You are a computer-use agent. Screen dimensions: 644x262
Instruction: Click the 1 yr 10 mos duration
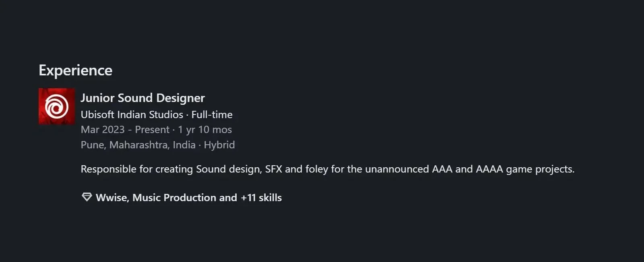[x=205, y=129]
